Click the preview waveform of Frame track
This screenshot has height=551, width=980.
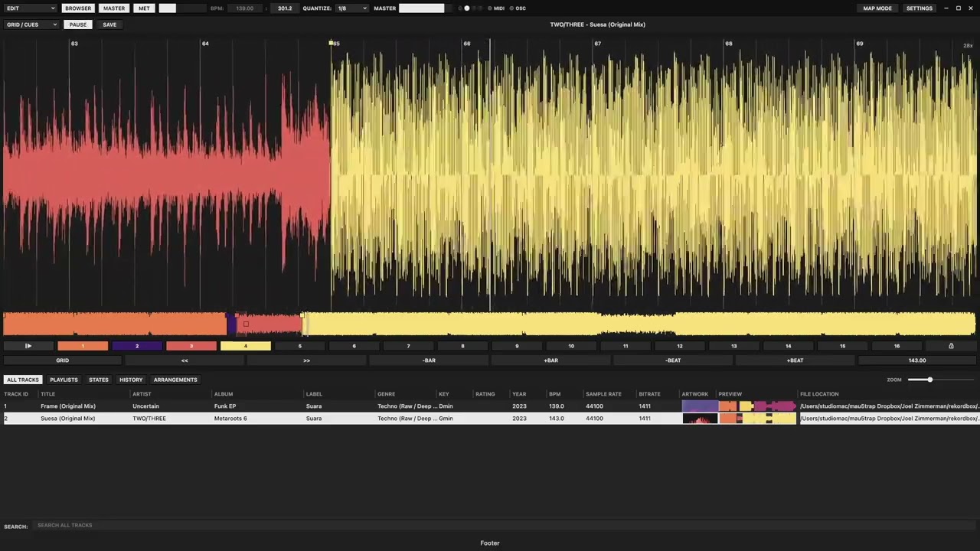[757, 406]
